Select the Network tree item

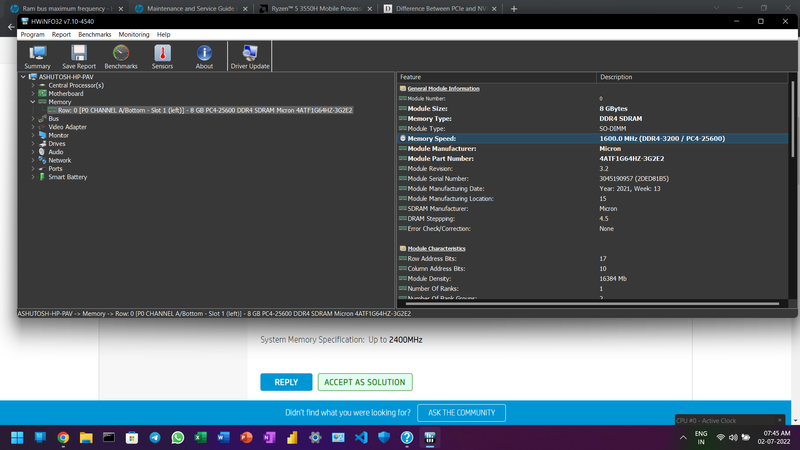point(60,160)
